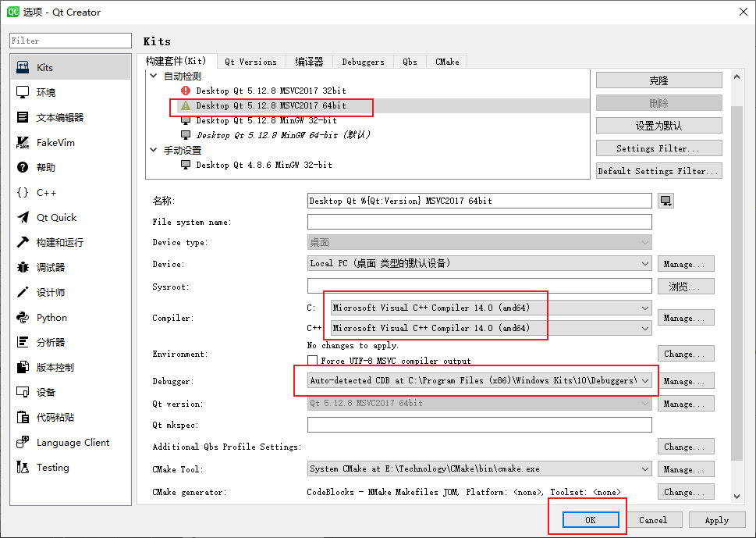Viewport: 756px width, 538px height.
Task: Switch to the Qt Versions tab
Action: 250,62
